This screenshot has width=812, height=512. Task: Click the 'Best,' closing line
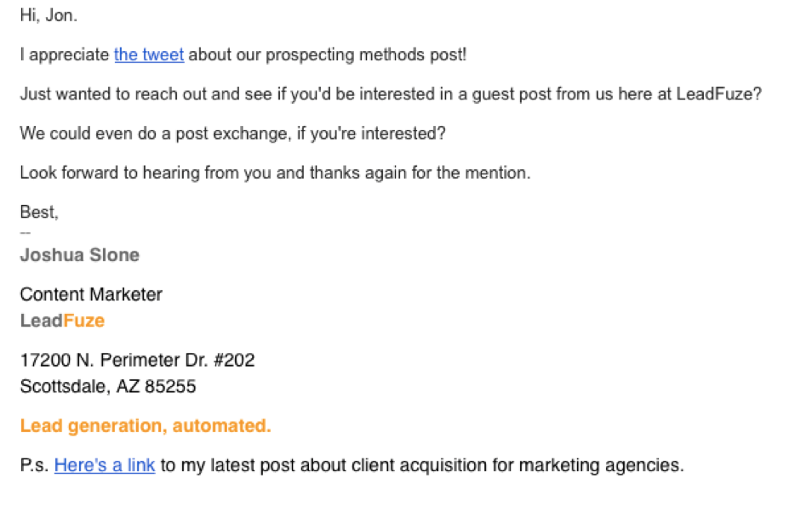pos(39,212)
